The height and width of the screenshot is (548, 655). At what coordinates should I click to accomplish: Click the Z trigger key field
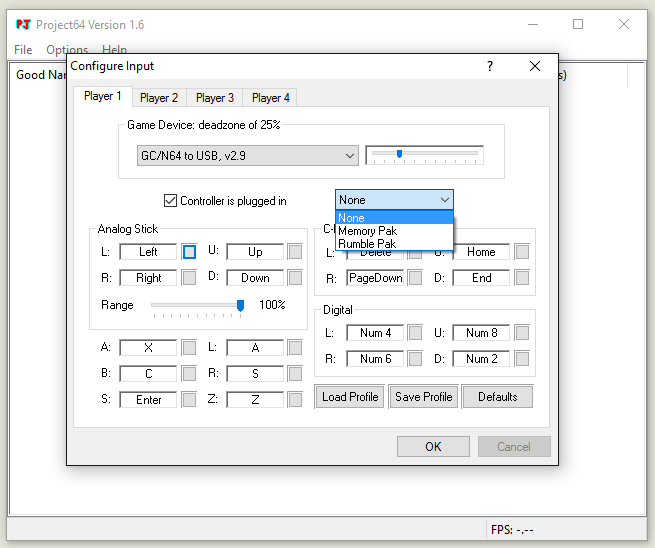pyautogui.click(x=255, y=400)
